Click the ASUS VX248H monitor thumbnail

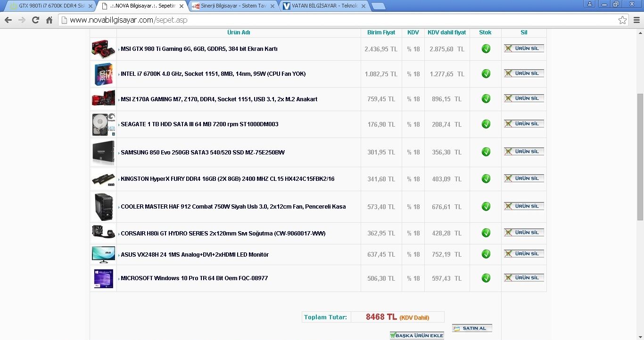(x=103, y=254)
